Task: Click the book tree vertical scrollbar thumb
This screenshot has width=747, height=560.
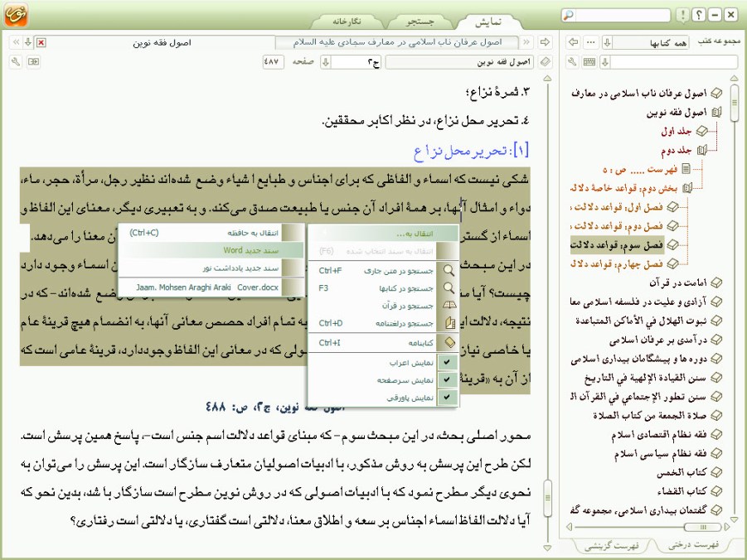Action: (734, 103)
